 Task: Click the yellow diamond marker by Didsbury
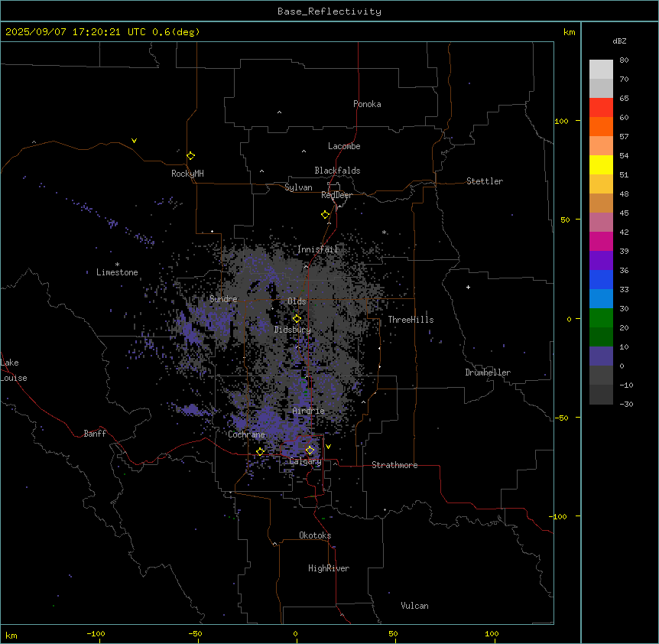click(297, 318)
